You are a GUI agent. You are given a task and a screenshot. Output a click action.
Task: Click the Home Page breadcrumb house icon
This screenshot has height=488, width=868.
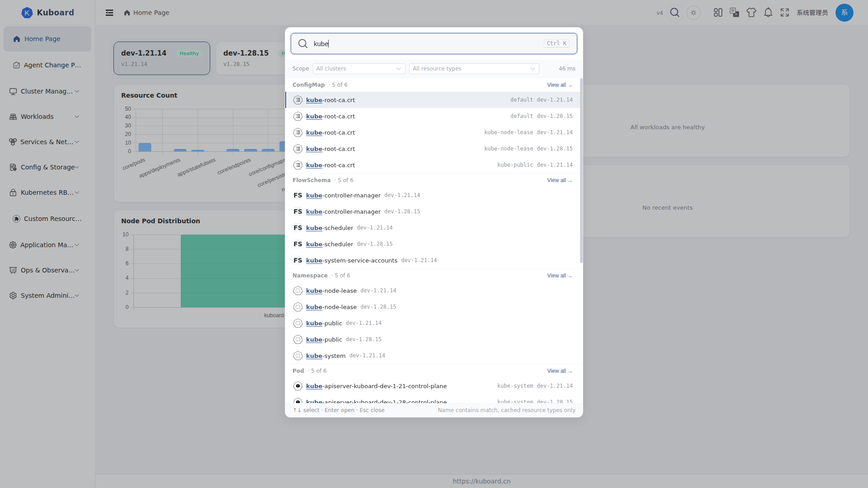pyautogui.click(x=127, y=13)
